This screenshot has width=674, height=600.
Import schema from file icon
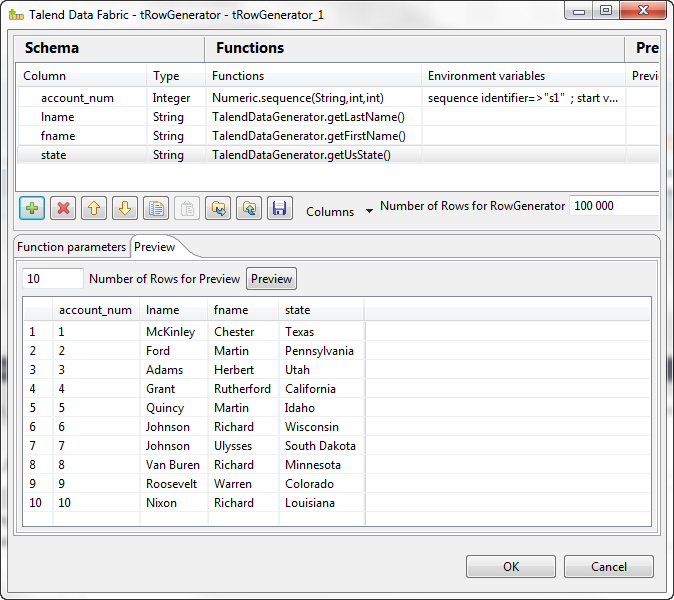[218, 208]
